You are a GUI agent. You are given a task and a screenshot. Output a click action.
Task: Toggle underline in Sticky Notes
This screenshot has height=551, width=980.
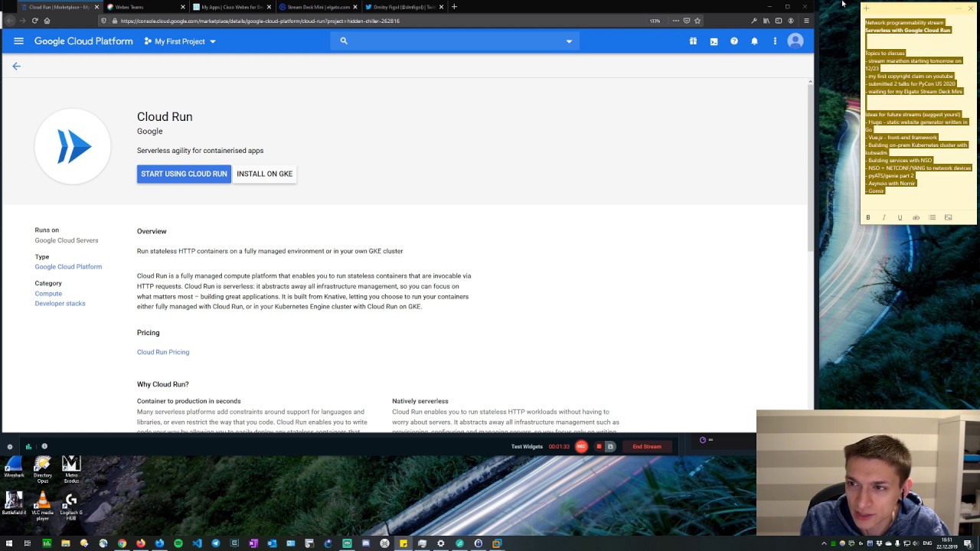[x=900, y=218]
